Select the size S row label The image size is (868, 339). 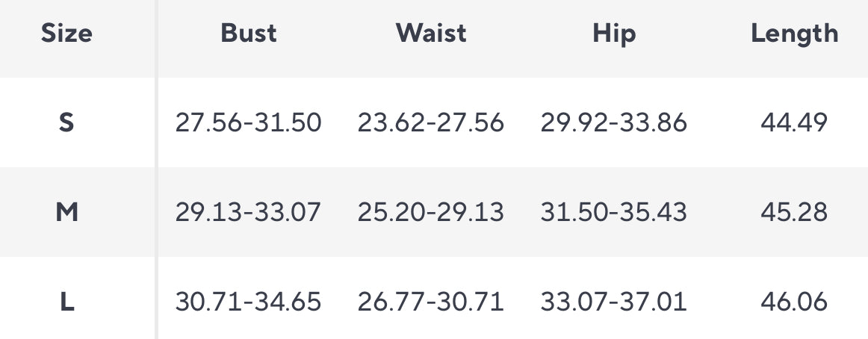66,122
